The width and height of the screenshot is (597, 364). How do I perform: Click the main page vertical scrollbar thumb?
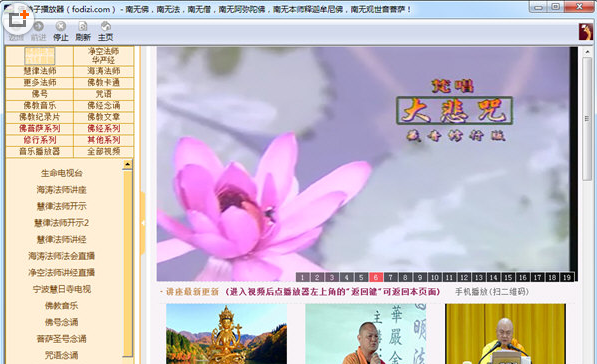coord(587,119)
